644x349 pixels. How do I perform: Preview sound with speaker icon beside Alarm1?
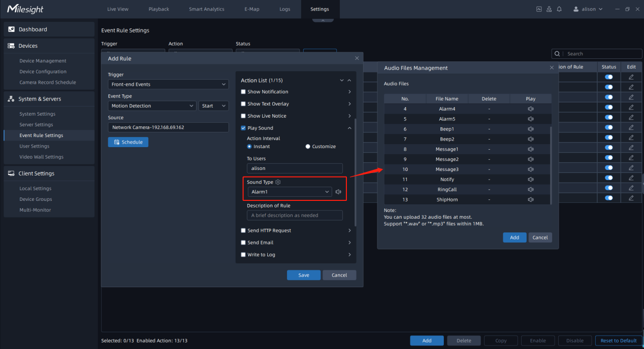tap(338, 192)
